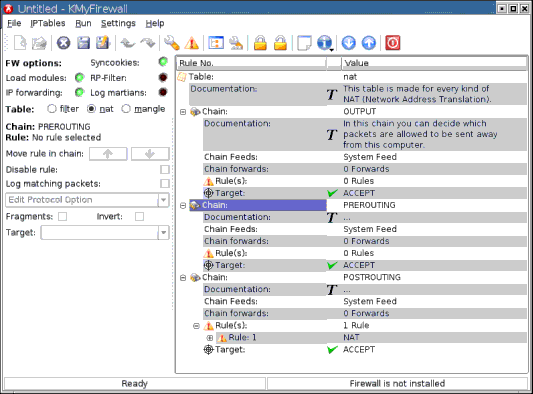Viewport: 533px width, 394px height.
Task: Click the move rule down arrow button
Action: pyautogui.click(x=150, y=154)
